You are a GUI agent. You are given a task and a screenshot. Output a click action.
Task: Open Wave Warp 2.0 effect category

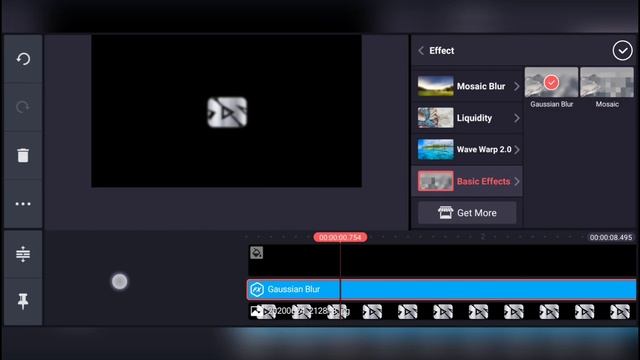tap(467, 149)
